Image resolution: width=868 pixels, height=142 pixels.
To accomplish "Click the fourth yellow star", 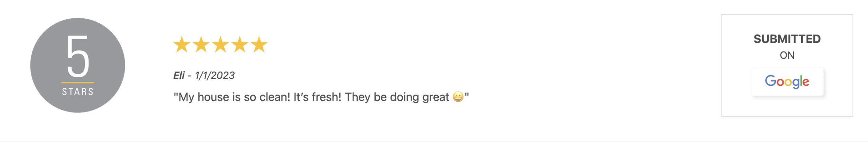I will [x=240, y=45].
